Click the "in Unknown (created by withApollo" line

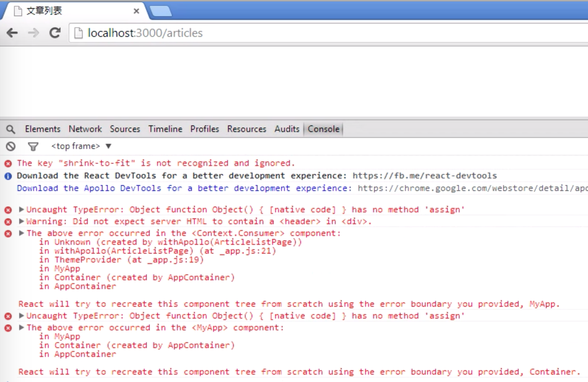pos(170,242)
